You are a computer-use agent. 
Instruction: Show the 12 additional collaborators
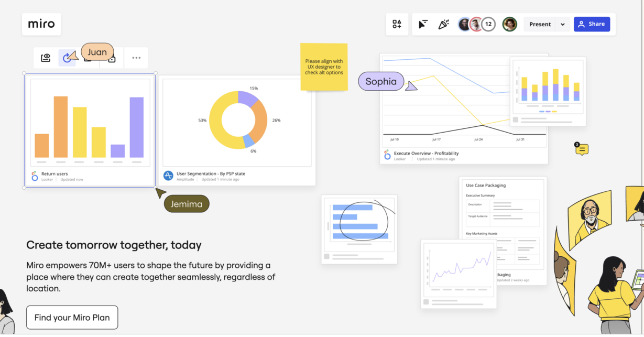click(x=488, y=24)
